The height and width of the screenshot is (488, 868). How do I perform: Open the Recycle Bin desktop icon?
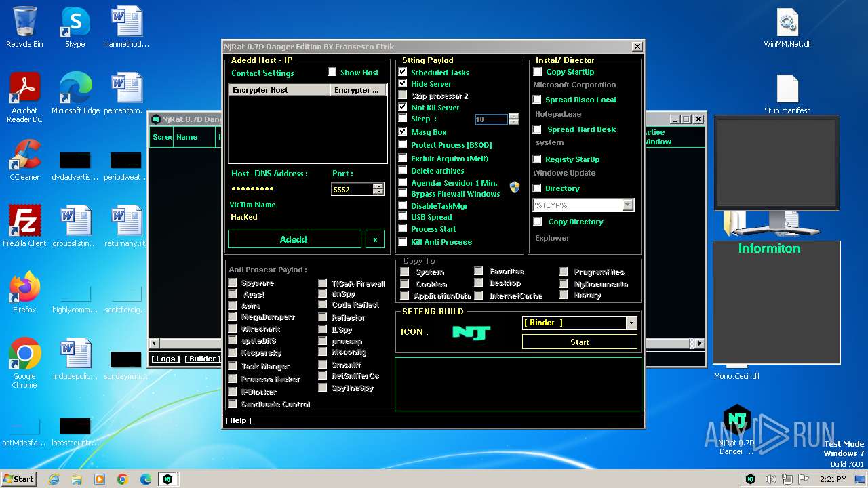[24, 27]
